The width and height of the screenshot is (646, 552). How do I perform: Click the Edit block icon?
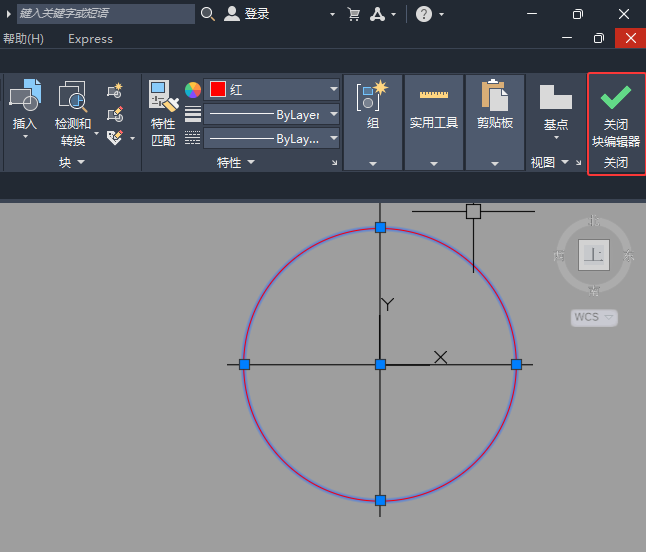tap(115, 114)
